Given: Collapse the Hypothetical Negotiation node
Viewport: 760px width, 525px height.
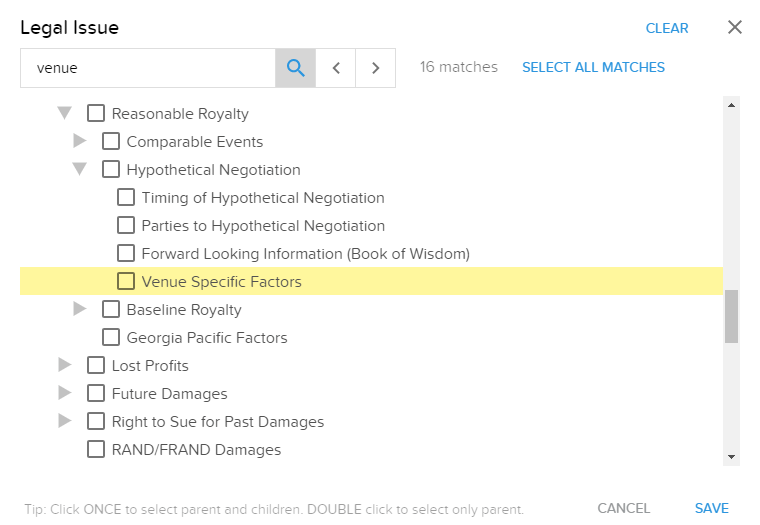Looking at the screenshot, I should [x=79, y=169].
